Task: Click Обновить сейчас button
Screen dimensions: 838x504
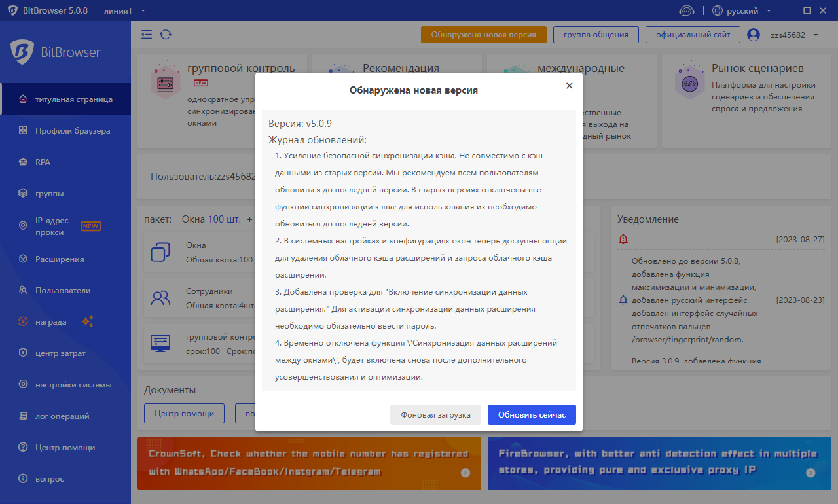Action: click(532, 414)
